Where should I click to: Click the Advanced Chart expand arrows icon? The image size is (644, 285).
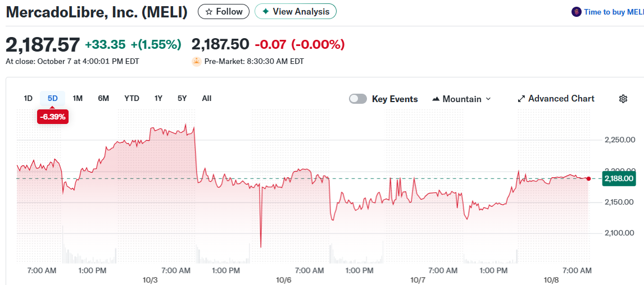pos(521,99)
